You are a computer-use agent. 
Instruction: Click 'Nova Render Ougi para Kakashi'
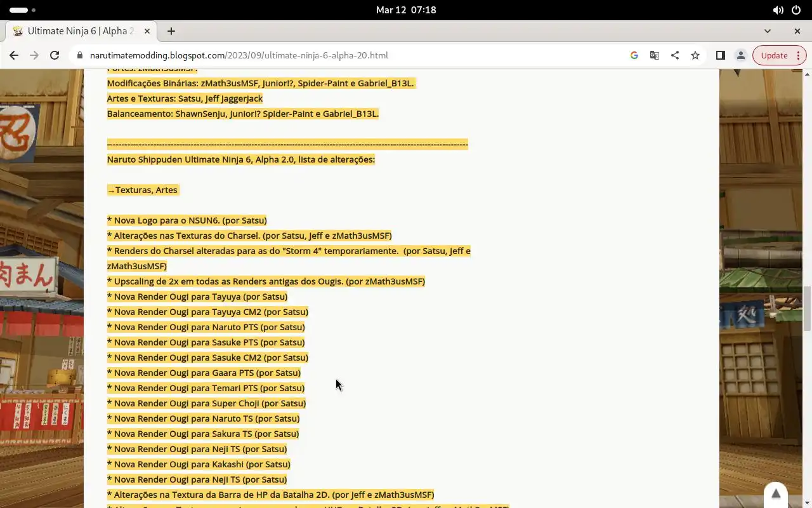click(199, 464)
